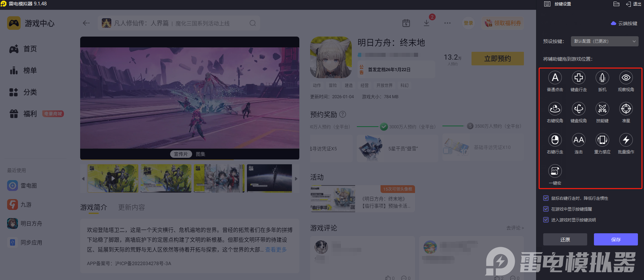Viewport: 644px width, 280px height.
Task: Open the folder icon in the 按键设置 title bar
Action: pos(616,4)
